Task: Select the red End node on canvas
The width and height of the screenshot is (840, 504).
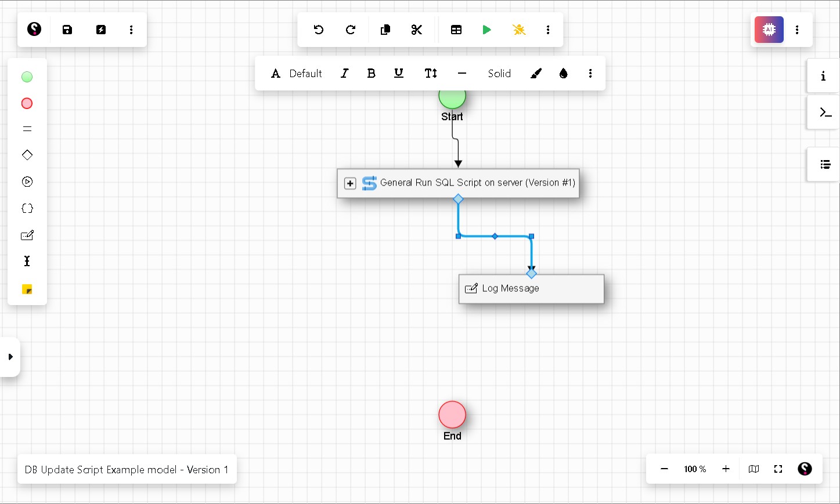Action: click(452, 415)
